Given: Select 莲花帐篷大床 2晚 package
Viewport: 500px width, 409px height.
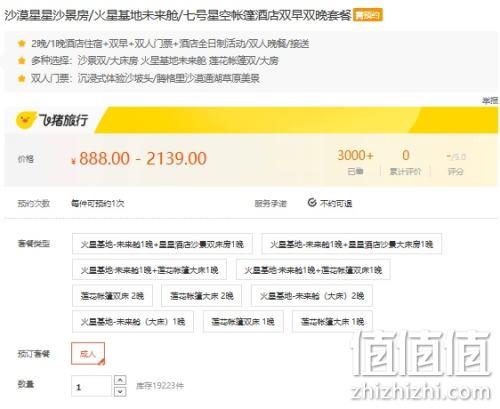Looking at the screenshot, I should click(x=202, y=295).
